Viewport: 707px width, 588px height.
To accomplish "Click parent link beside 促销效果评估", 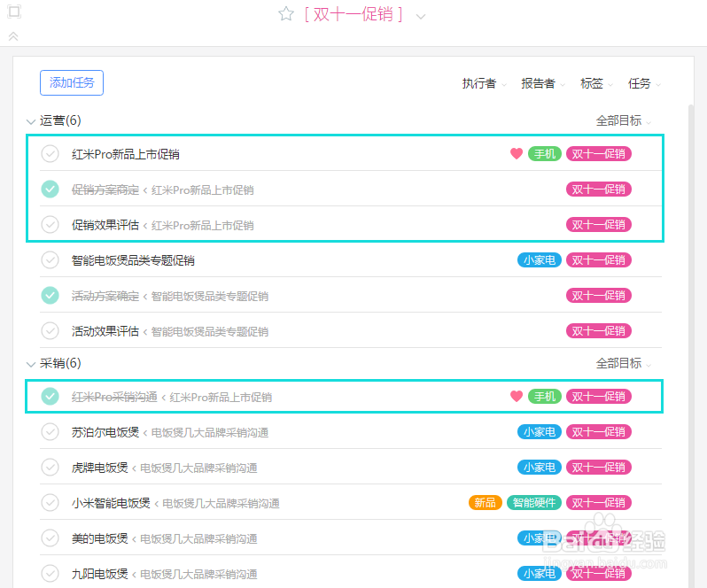I will [x=203, y=225].
